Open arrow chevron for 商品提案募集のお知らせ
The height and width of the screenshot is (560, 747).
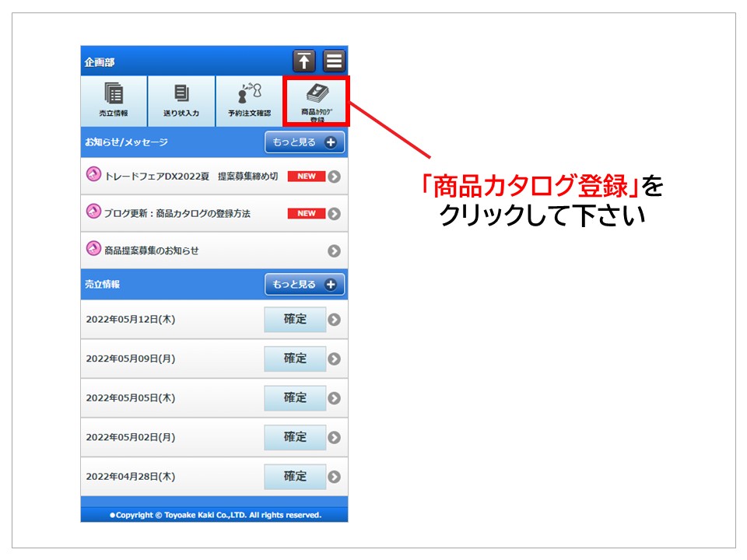[x=334, y=250]
